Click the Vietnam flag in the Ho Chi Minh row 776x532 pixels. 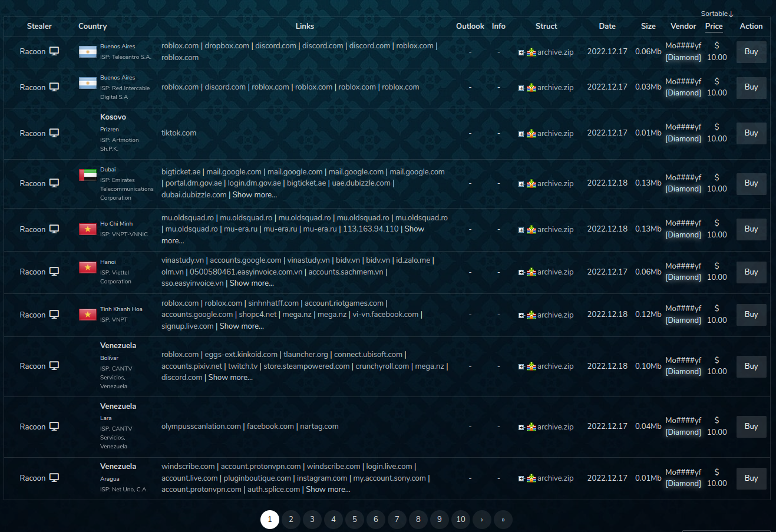coord(87,229)
